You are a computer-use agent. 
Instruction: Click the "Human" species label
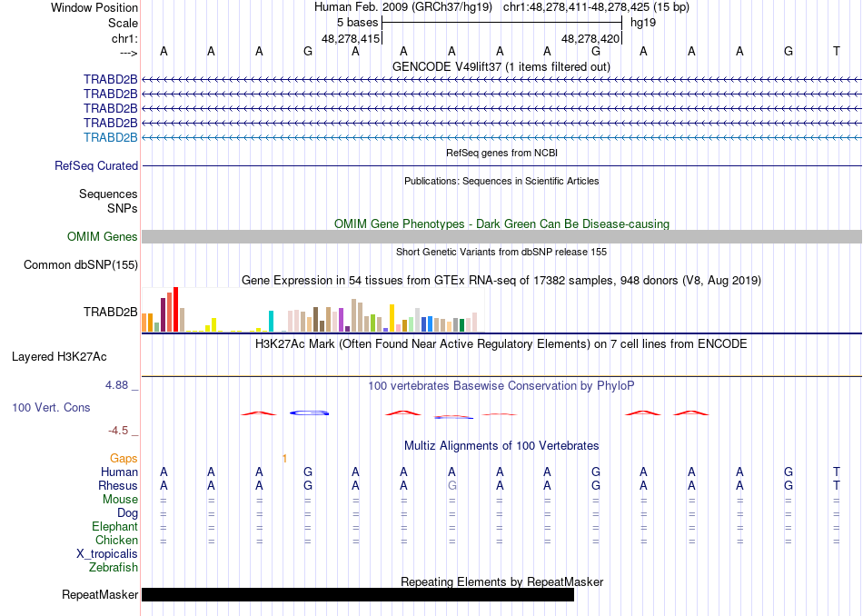point(119,472)
